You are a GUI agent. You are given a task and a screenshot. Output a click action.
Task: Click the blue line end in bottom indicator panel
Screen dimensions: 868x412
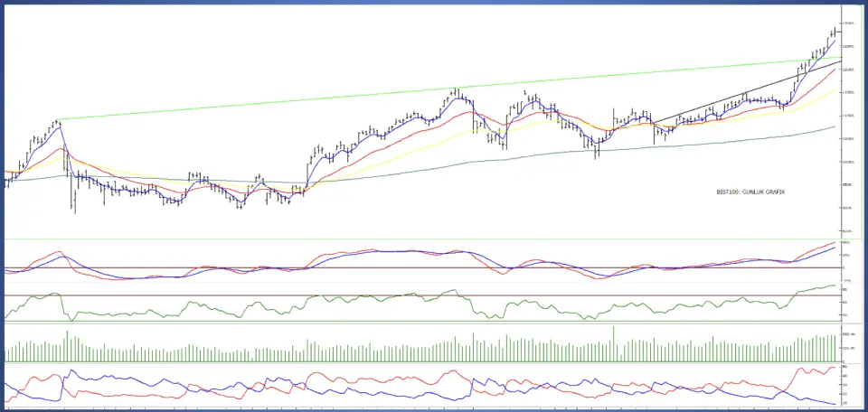pyautogui.click(x=832, y=403)
